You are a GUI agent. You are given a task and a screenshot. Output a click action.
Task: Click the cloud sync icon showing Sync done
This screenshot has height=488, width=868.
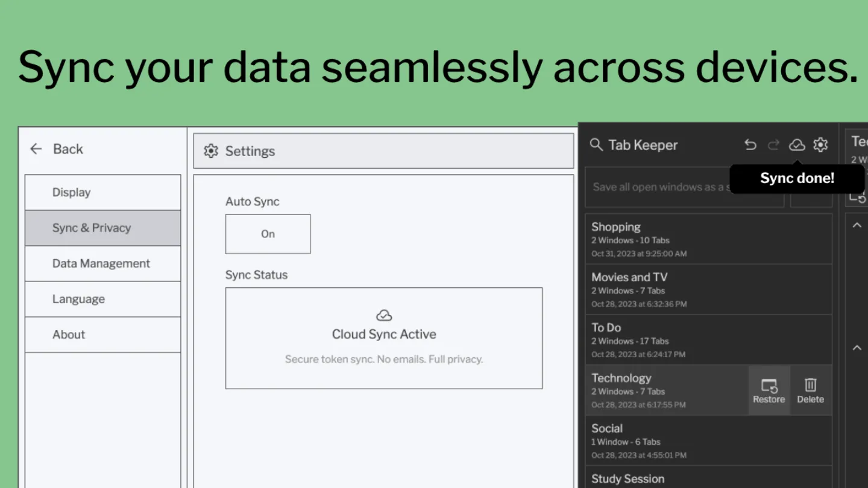pyautogui.click(x=797, y=145)
